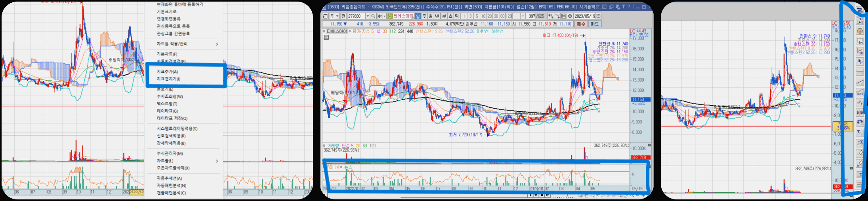Choose the 120 interval button
Screen dimensions: 868x201
pyautogui.click(x=509, y=16)
